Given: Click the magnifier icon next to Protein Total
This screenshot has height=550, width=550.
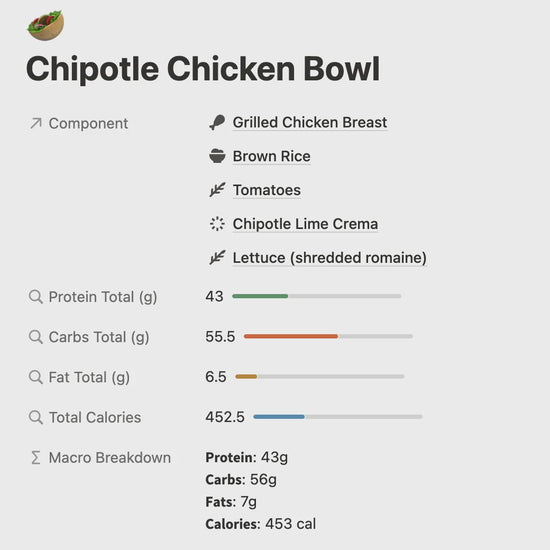Looking at the screenshot, I should tap(36, 297).
